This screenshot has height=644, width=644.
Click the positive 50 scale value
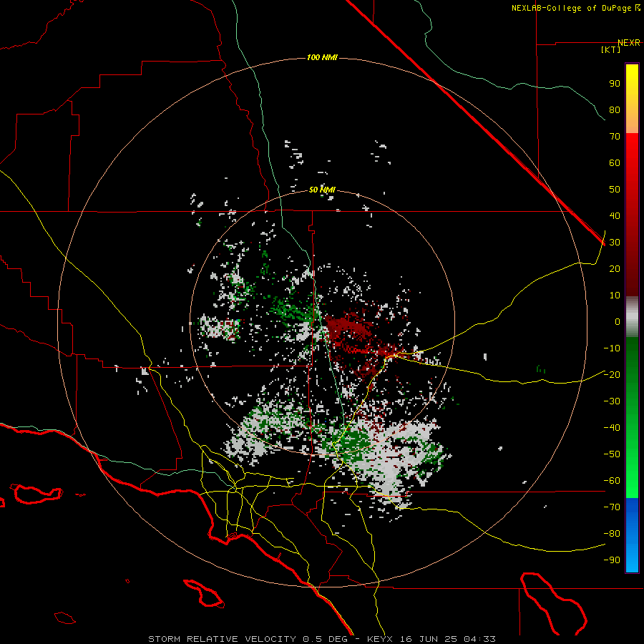pyautogui.click(x=615, y=190)
